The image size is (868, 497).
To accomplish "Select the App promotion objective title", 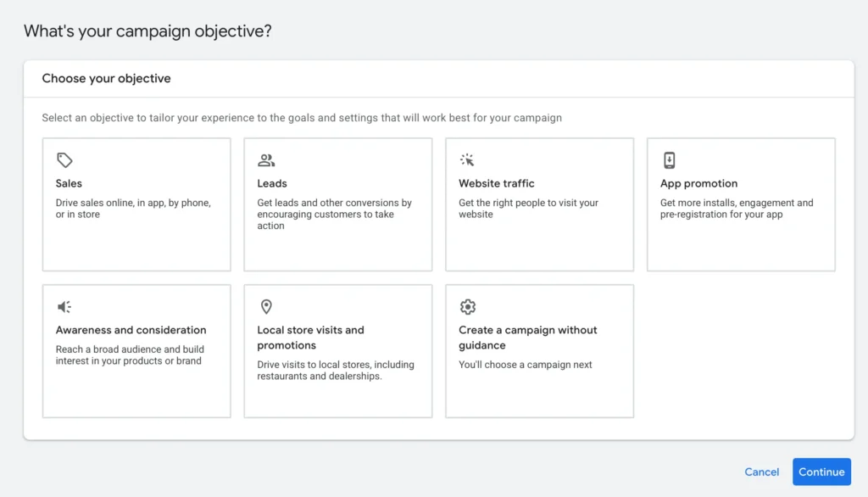I will pos(698,183).
